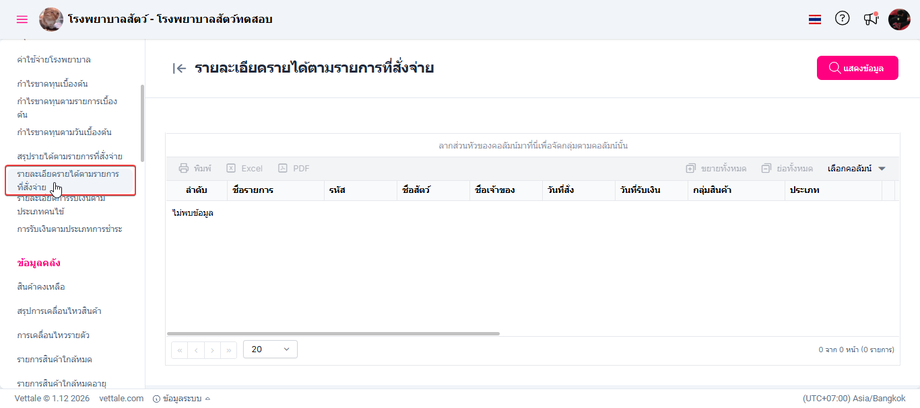Sort by กลุ่มสินค้า column header

point(736,190)
